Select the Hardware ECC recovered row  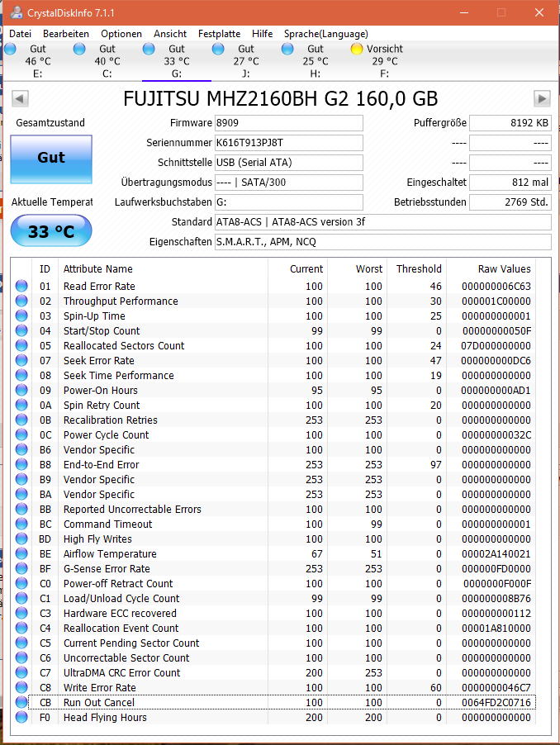(x=282, y=613)
